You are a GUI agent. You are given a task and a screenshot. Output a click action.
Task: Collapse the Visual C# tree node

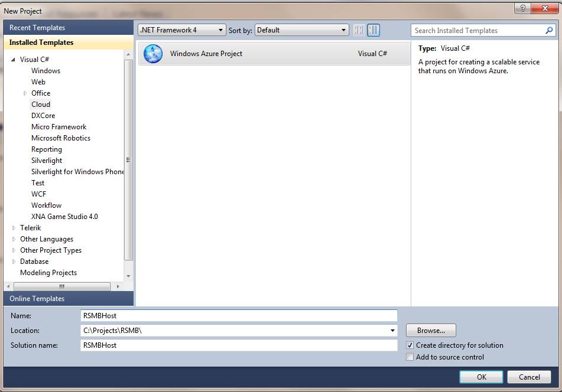[13, 60]
